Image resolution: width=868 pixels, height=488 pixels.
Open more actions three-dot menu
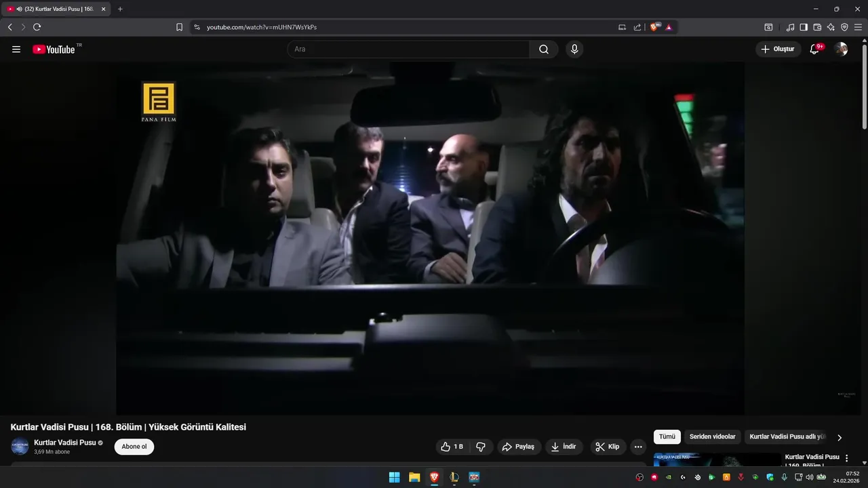coord(638,447)
